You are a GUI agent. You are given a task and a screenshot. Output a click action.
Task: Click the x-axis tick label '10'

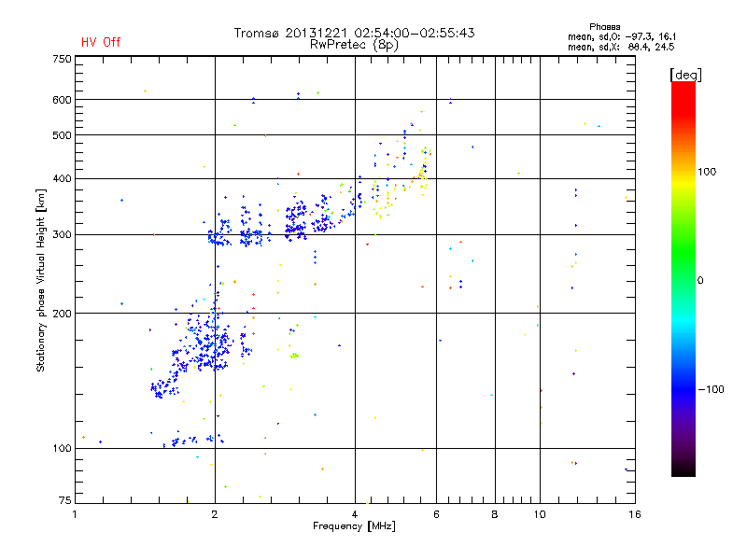pos(540,514)
